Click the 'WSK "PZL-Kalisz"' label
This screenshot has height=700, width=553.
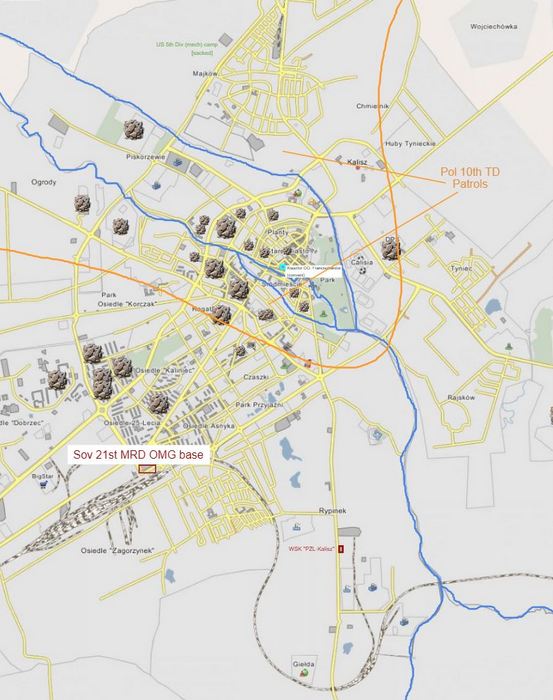point(312,549)
